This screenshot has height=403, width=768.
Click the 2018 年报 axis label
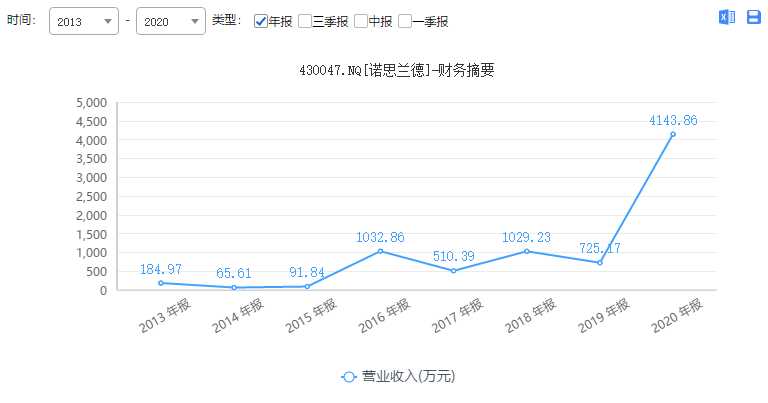coord(531,316)
